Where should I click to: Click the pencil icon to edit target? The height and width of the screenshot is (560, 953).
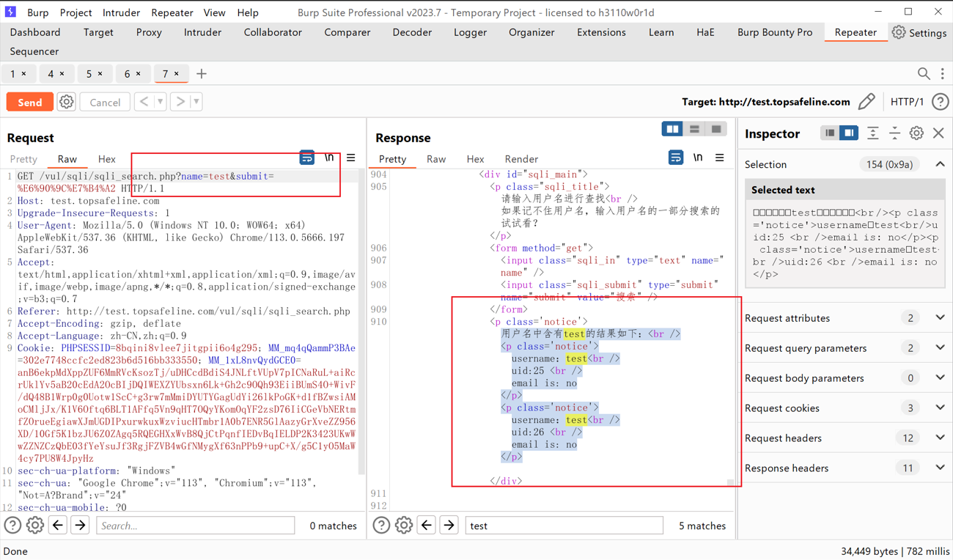click(x=866, y=102)
